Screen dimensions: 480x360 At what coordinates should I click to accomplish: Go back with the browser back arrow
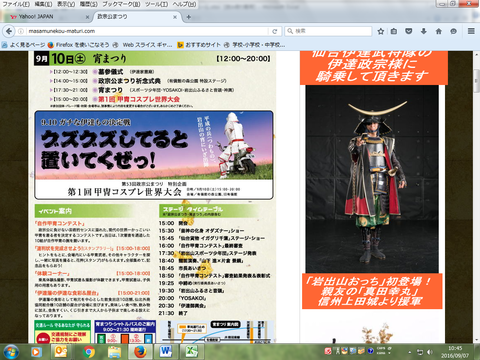coord(9,31)
